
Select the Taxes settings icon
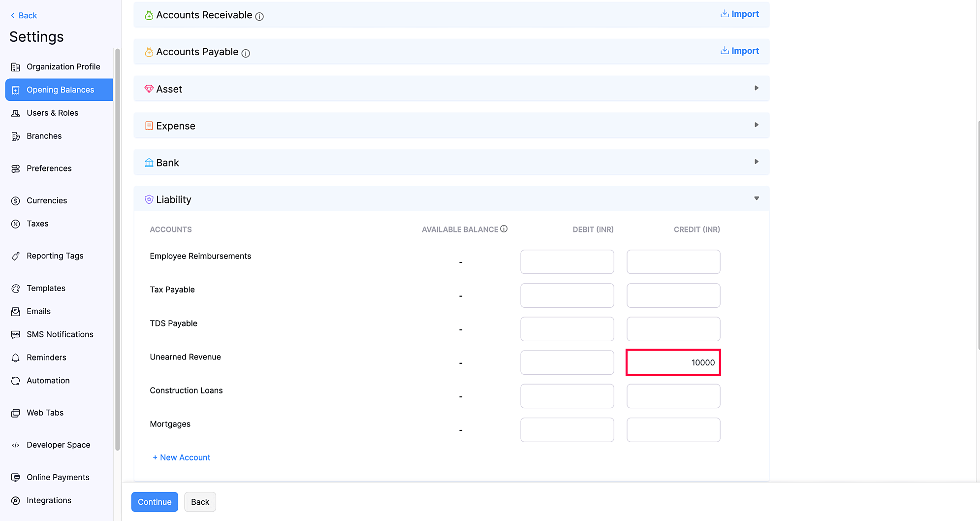point(15,224)
